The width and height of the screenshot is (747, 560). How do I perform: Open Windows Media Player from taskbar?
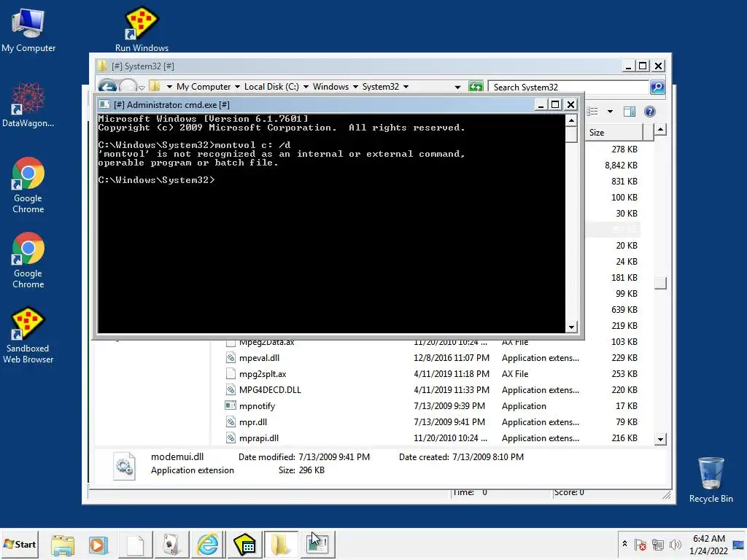pyautogui.click(x=98, y=544)
